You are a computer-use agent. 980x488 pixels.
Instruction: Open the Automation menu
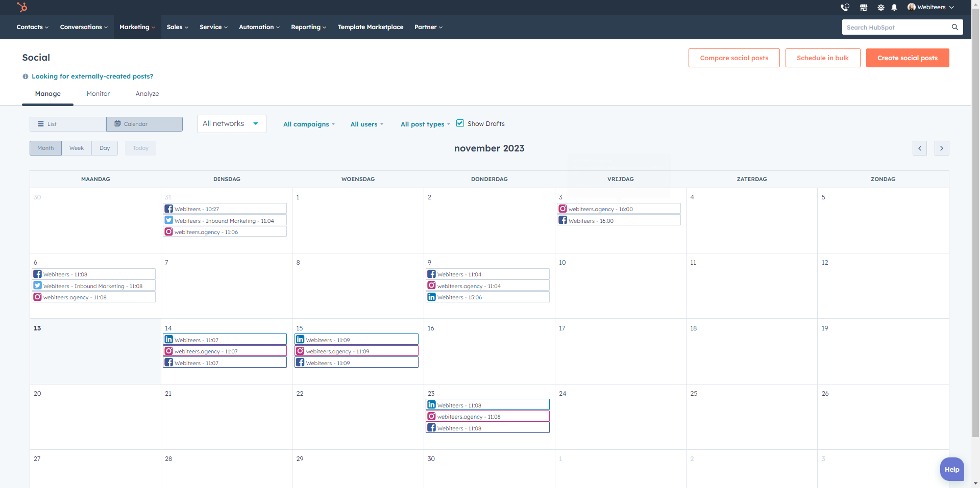[259, 27]
